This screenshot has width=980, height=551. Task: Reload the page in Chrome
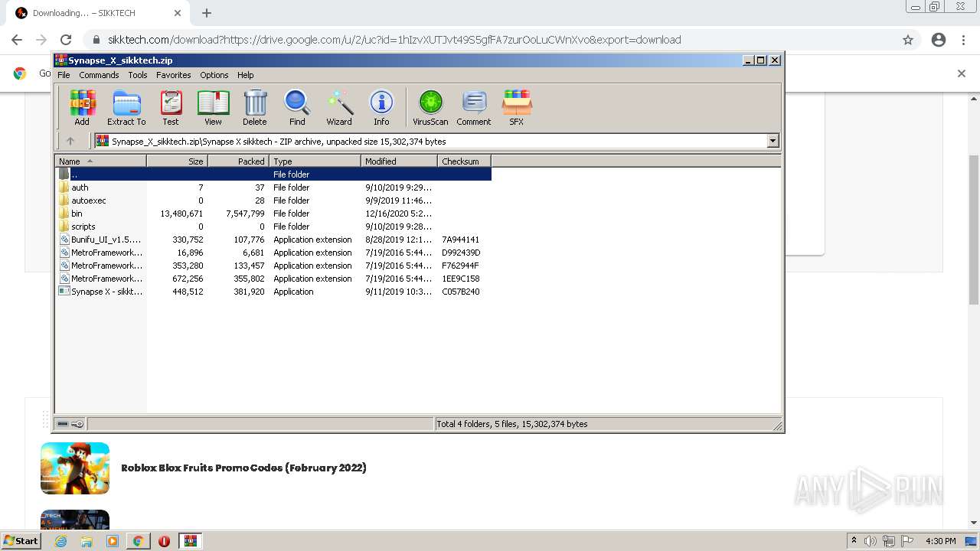pyautogui.click(x=66, y=40)
